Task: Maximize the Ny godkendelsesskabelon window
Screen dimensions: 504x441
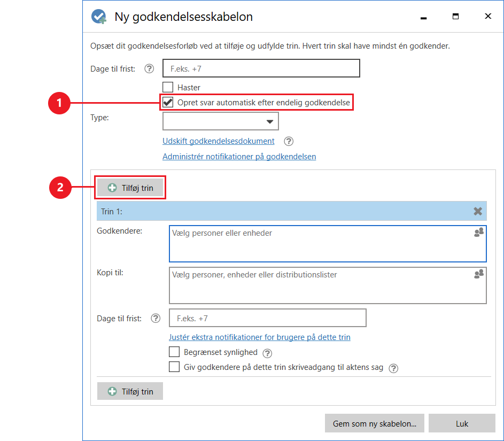Action: click(455, 17)
